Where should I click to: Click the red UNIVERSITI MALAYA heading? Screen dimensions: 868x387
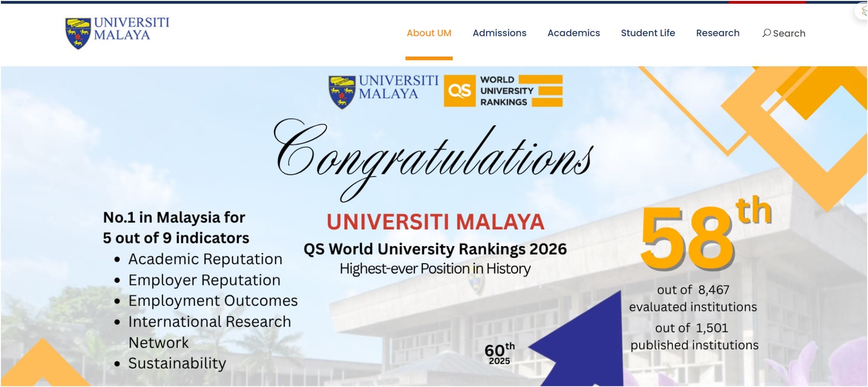tap(435, 222)
